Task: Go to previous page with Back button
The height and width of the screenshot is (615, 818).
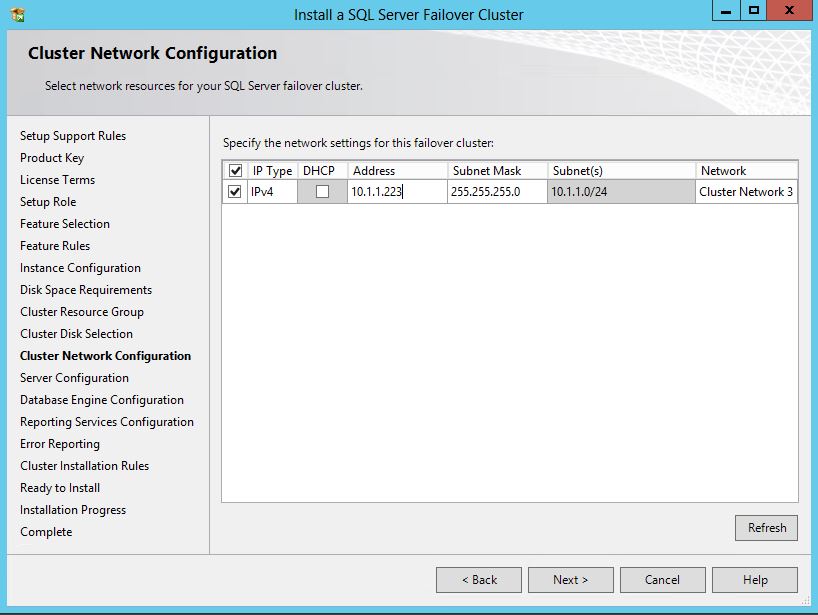Action: [479, 580]
